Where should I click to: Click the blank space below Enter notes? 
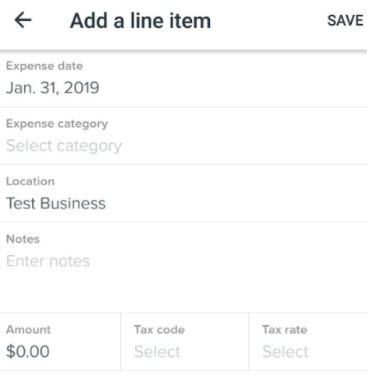(x=183, y=292)
